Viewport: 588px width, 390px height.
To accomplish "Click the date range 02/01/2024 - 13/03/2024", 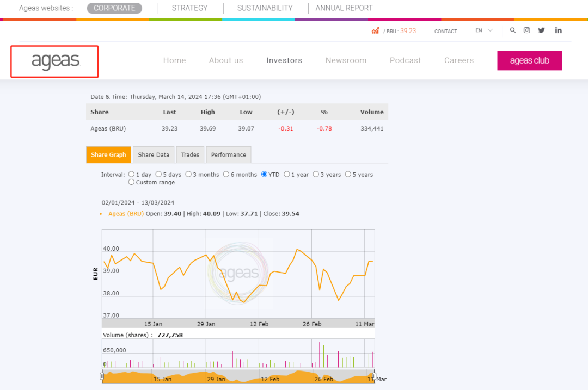I will click(x=138, y=203).
